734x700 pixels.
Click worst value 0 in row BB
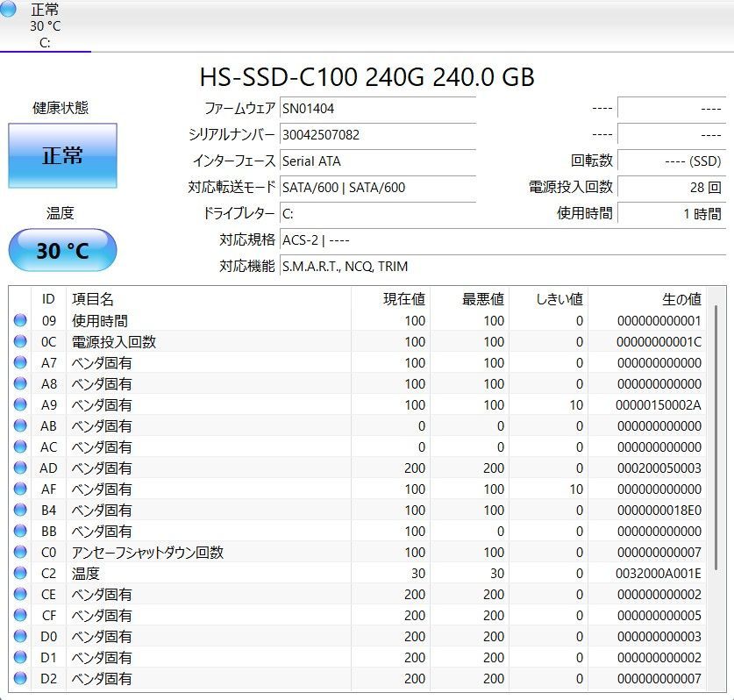click(x=501, y=532)
